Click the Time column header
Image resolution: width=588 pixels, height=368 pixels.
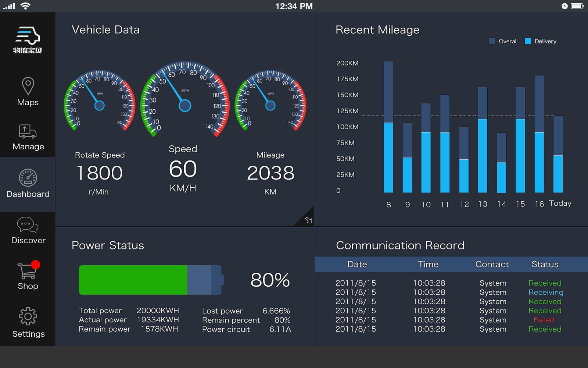(428, 264)
